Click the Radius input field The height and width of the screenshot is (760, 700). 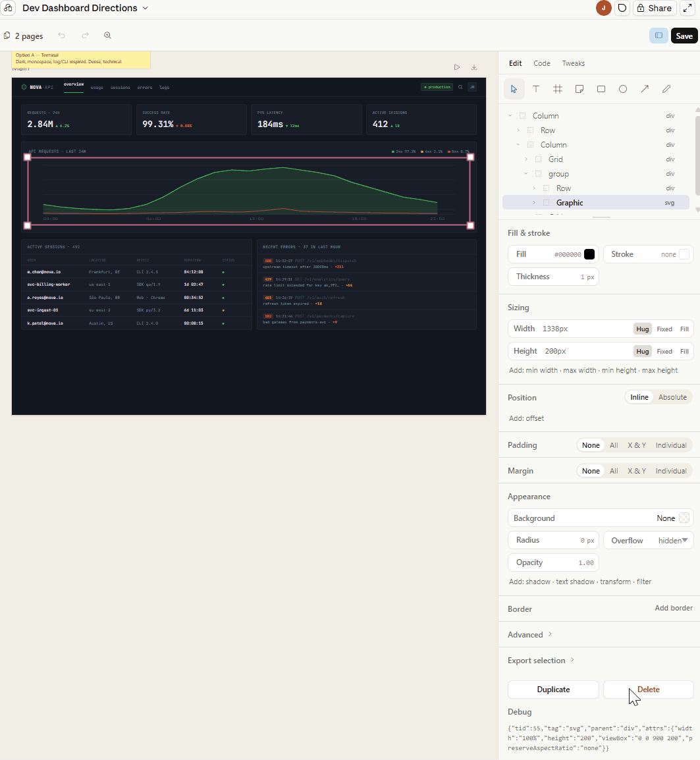553,541
